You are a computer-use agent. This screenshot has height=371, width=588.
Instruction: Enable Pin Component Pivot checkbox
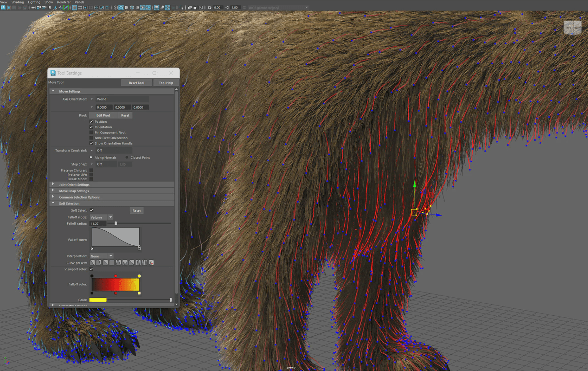click(x=91, y=132)
